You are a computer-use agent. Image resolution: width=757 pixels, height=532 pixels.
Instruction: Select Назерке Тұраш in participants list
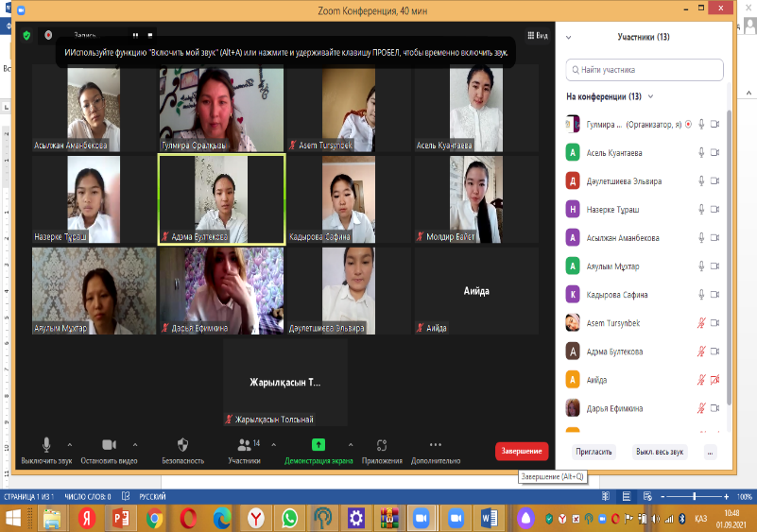[x=614, y=209]
